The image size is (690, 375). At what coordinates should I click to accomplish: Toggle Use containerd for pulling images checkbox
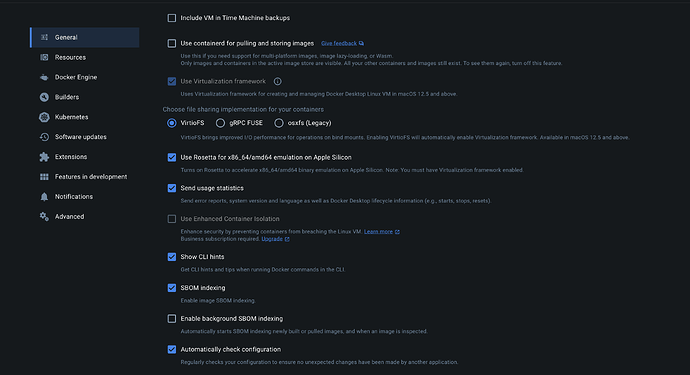tap(172, 43)
